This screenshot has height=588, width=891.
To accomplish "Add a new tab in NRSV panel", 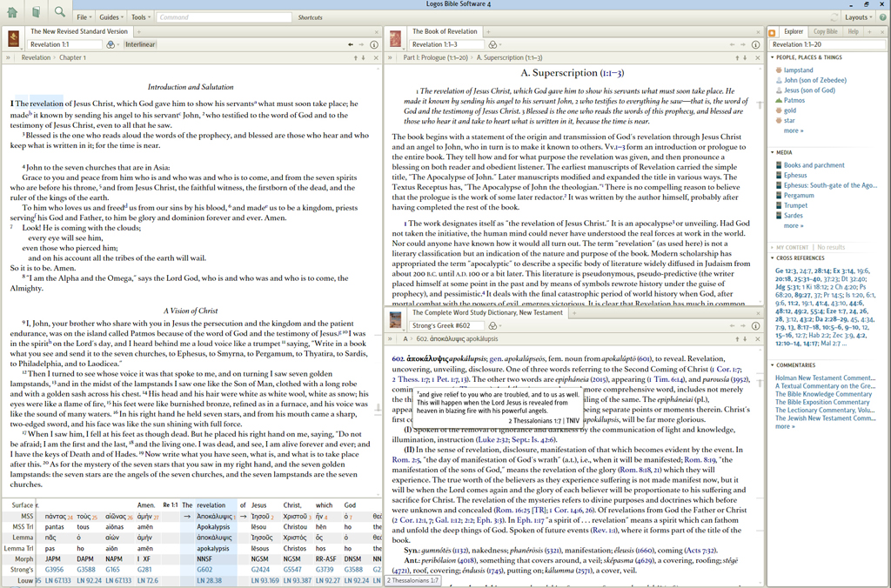I will click(x=138, y=32).
